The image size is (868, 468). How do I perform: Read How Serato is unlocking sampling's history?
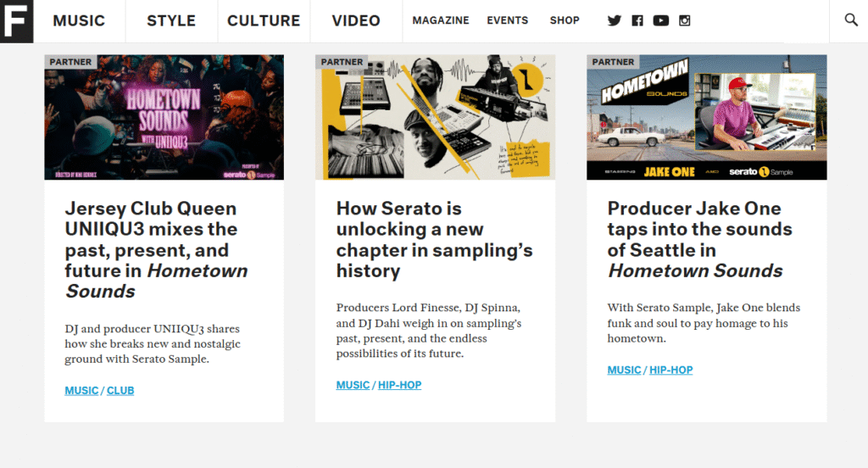pyautogui.click(x=434, y=239)
